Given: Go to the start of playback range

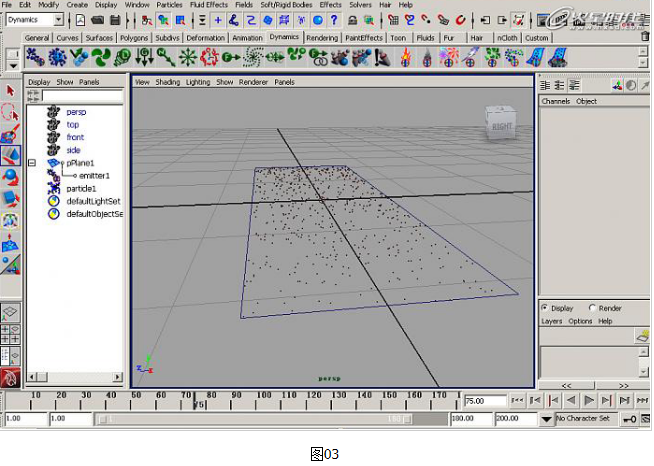Looking at the screenshot, I should (x=517, y=401).
